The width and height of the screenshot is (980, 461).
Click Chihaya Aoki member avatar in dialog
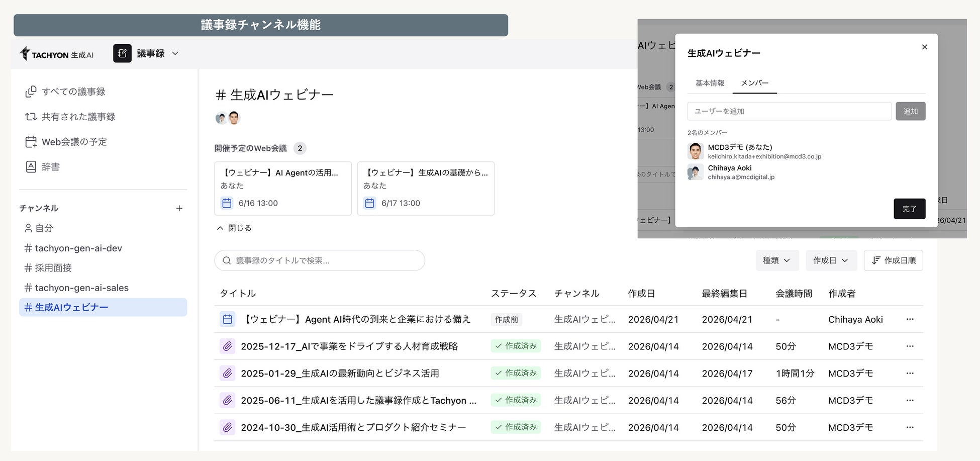[x=696, y=172]
